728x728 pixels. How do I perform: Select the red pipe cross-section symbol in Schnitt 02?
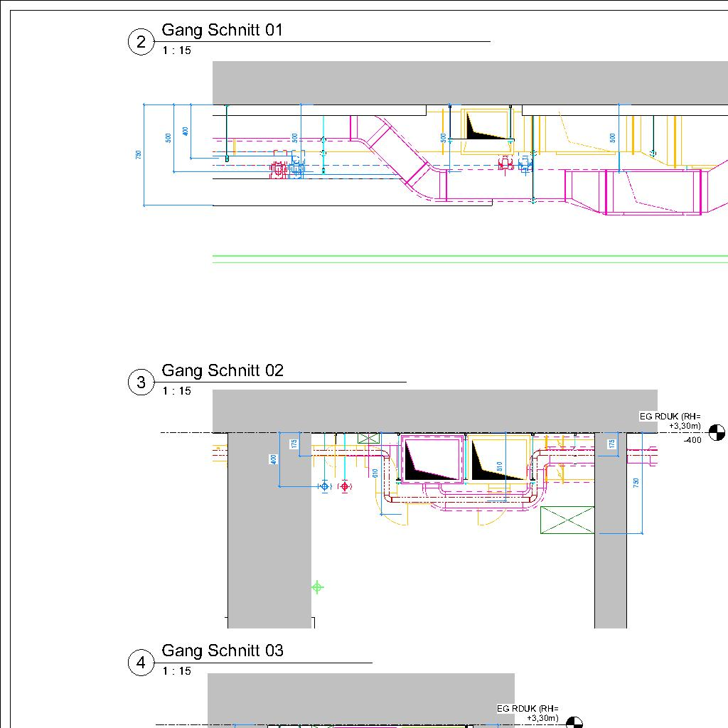point(345,486)
